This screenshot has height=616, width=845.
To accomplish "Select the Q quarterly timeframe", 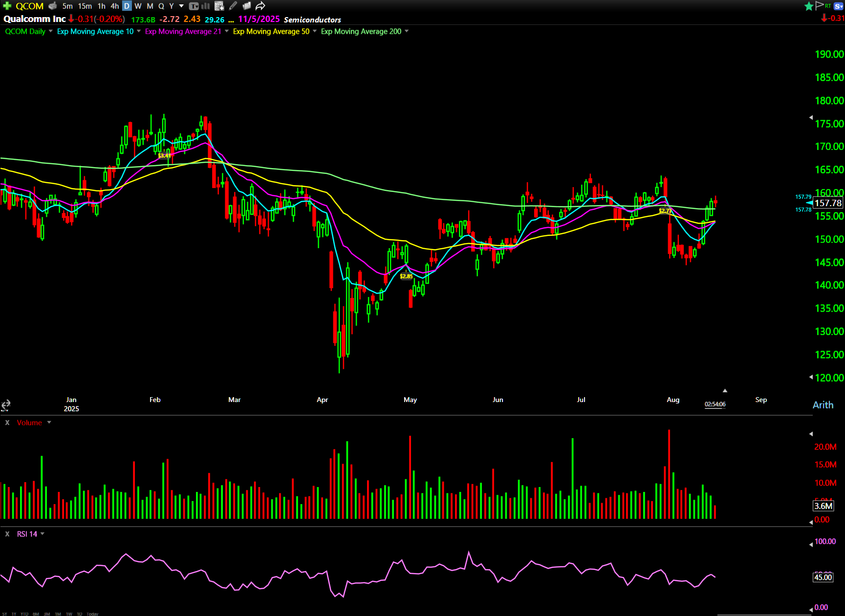I will coord(161,6).
